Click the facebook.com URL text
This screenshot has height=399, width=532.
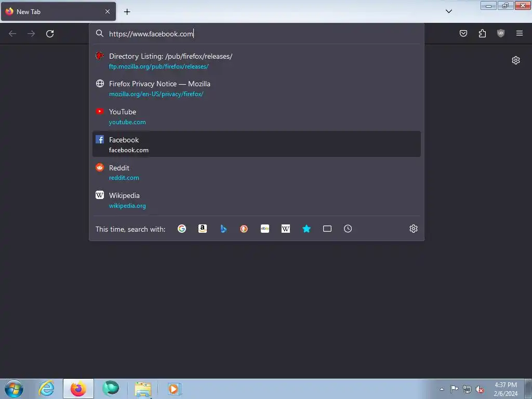[129, 150]
